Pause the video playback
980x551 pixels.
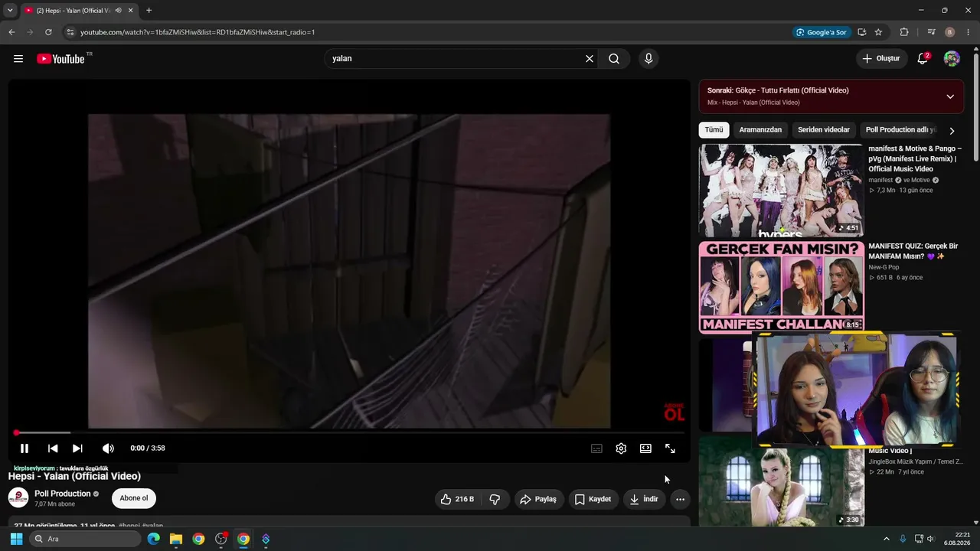[x=24, y=448]
